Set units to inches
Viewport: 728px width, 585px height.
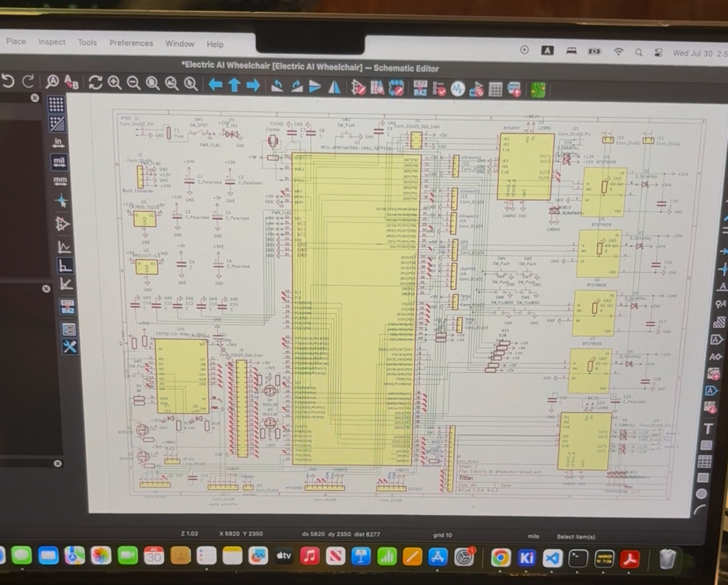click(58, 142)
